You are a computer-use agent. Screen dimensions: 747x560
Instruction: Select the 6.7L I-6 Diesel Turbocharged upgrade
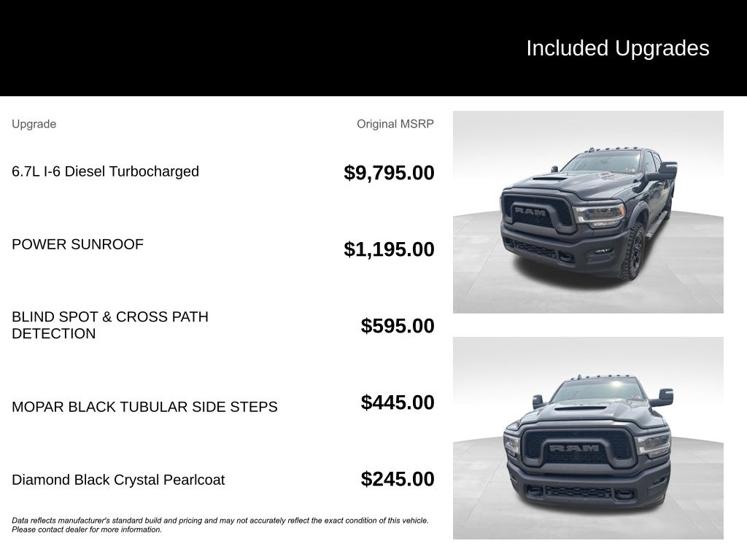click(105, 171)
